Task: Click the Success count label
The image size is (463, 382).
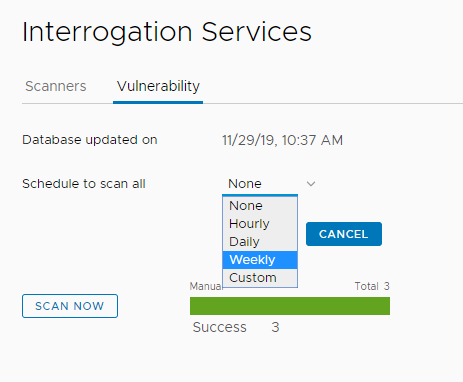Action: (220, 327)
